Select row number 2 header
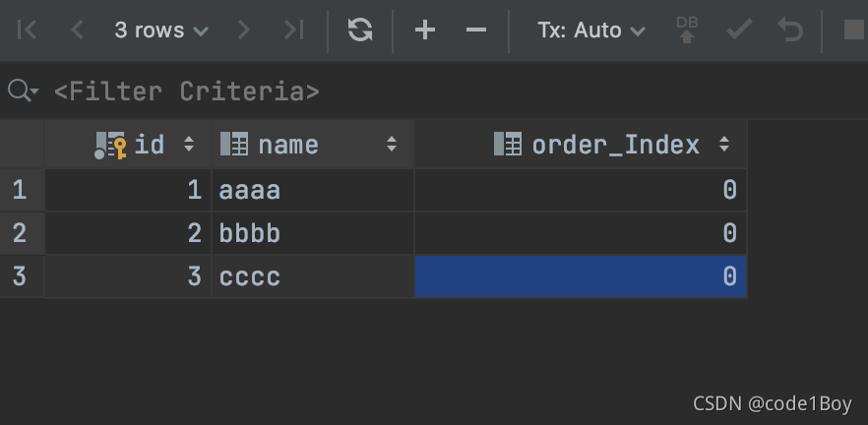 click(x=21, y=233)
